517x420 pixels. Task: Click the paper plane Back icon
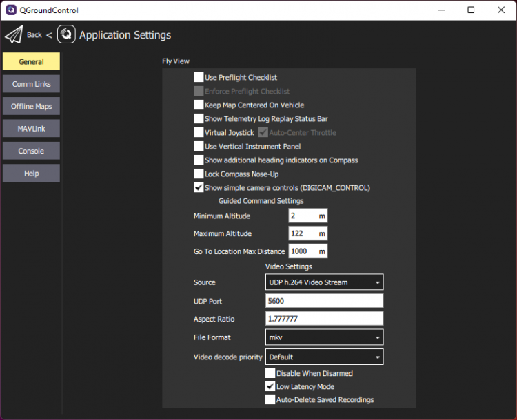(x=14, y=34)
